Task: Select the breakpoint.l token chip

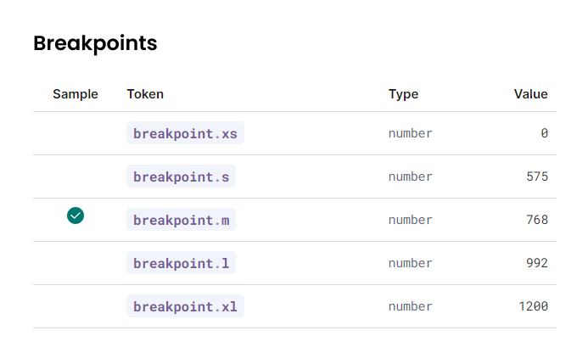Action: pos(181,263)
